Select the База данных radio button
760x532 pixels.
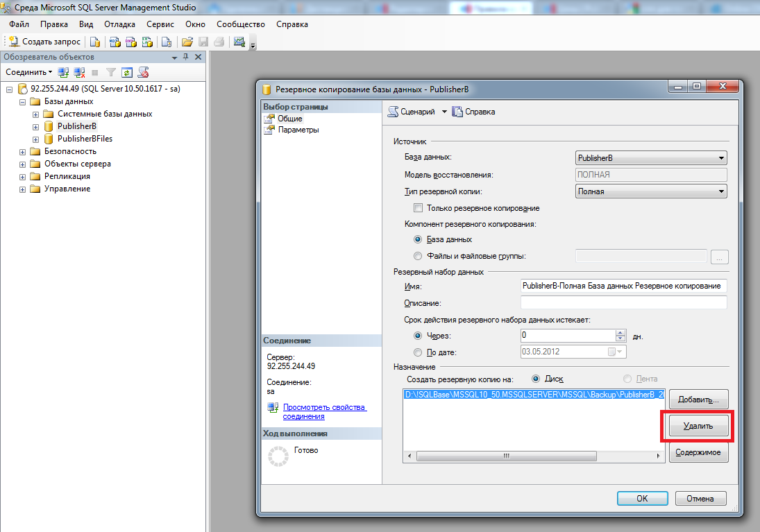[418, 239]
